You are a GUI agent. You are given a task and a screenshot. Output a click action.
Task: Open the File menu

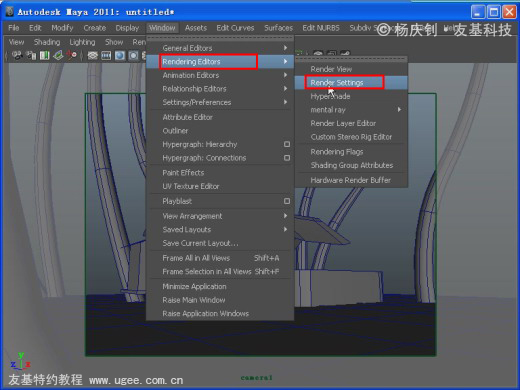(14, 28)
